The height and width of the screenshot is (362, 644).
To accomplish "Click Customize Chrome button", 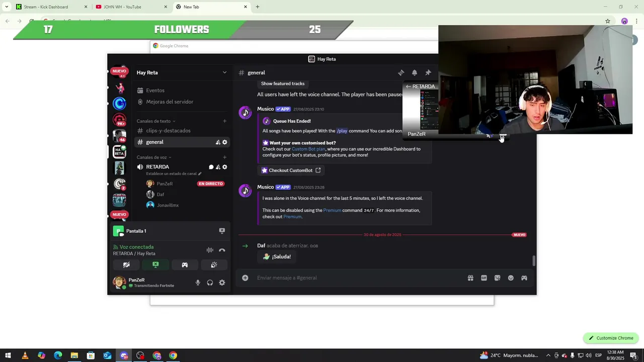I will pyautogui.click(x=611, y=338).
